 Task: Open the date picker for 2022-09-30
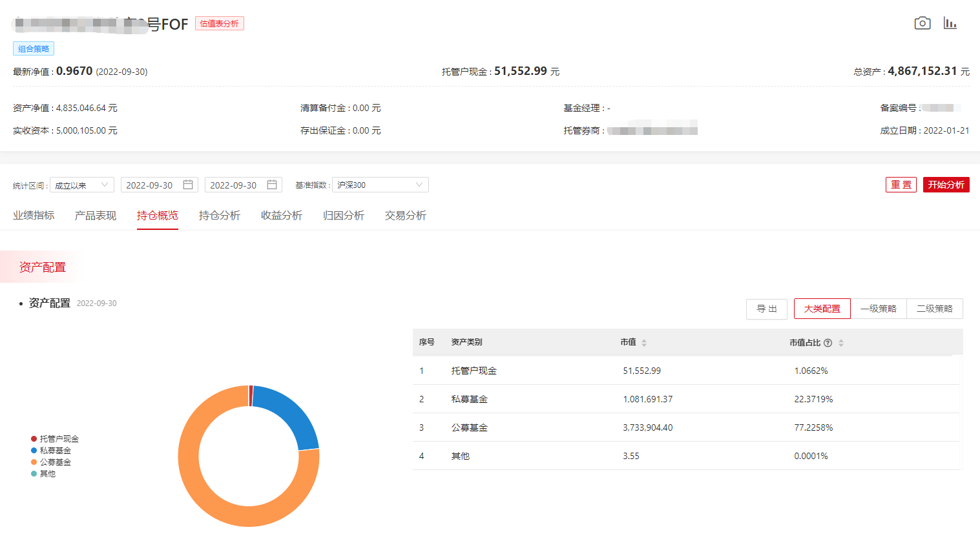(159, 184)
